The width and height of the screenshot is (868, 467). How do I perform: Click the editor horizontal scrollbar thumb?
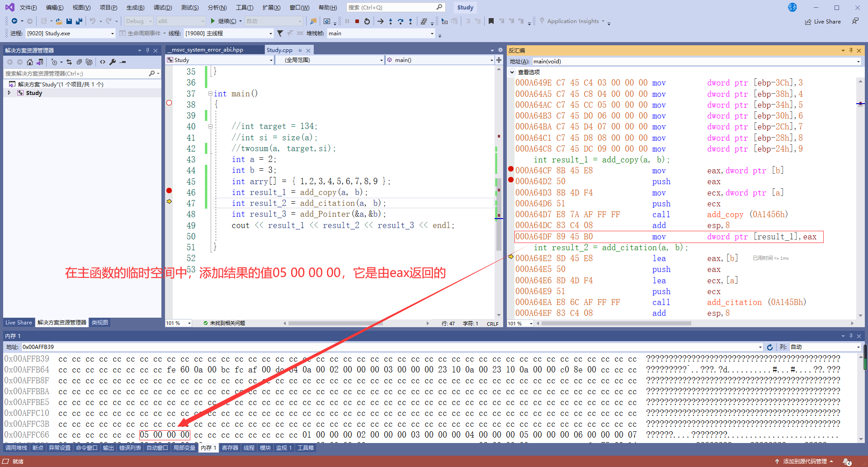pyautogui.click(x=335, y=323)
